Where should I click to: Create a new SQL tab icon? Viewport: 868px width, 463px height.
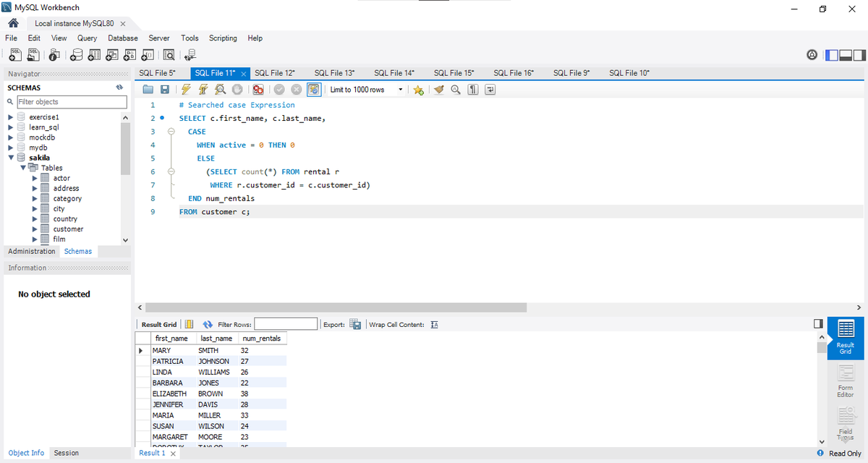[x=14, y=55]
